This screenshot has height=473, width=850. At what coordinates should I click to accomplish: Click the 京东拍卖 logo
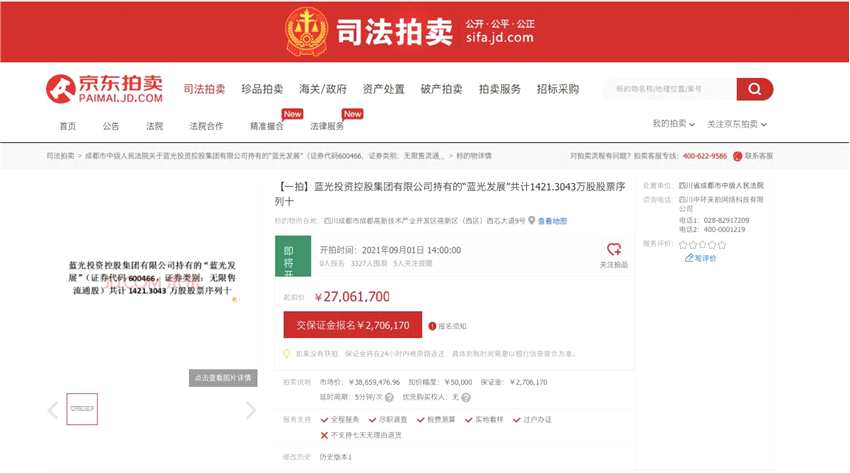pyautogui.click(x=104, y=89)
